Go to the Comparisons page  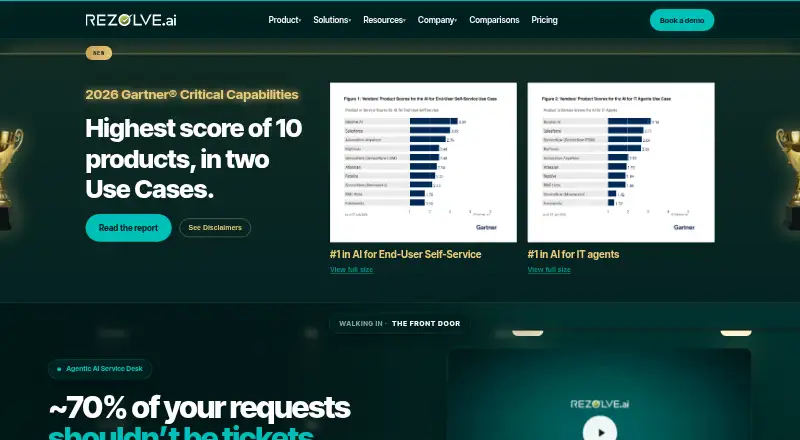494,20
